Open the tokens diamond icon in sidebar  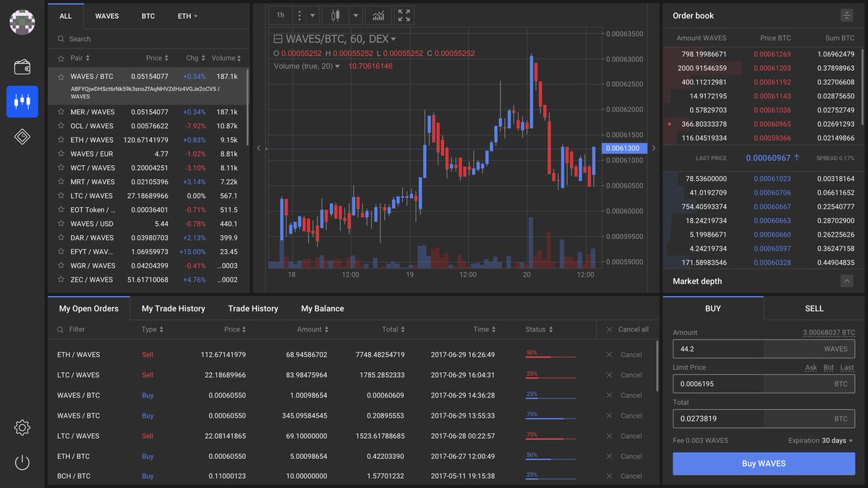[22, 137]
